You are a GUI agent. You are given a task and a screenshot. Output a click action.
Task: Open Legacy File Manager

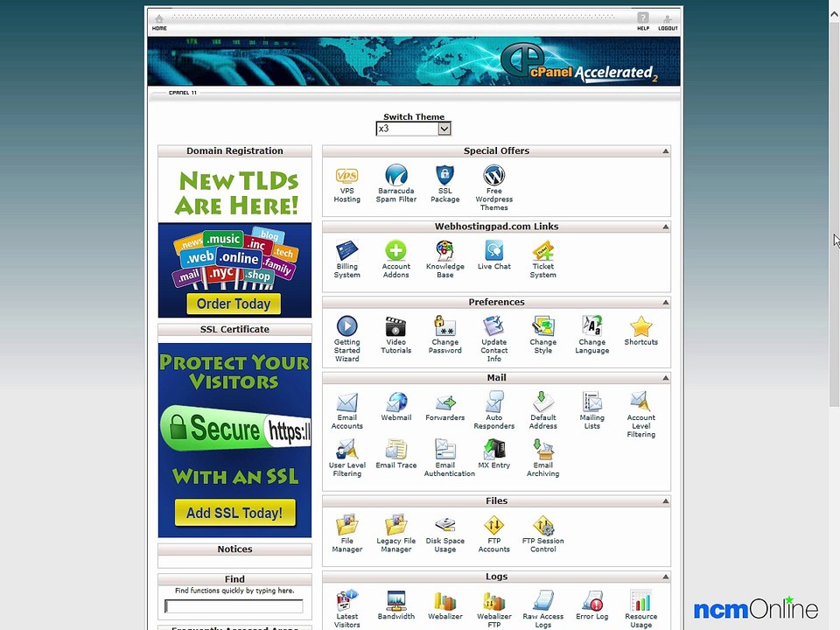(395, 535)
